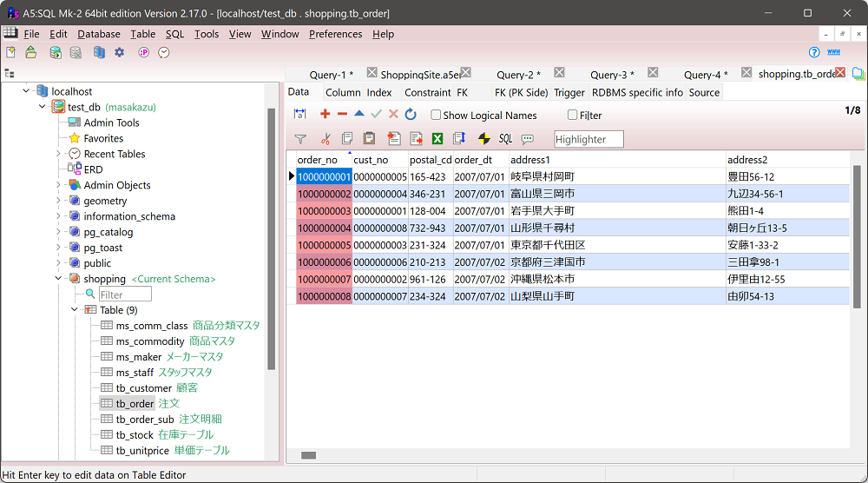Open the SQL icon in grid toolbar
Screen dimensions: 868x483
[505, 139]
